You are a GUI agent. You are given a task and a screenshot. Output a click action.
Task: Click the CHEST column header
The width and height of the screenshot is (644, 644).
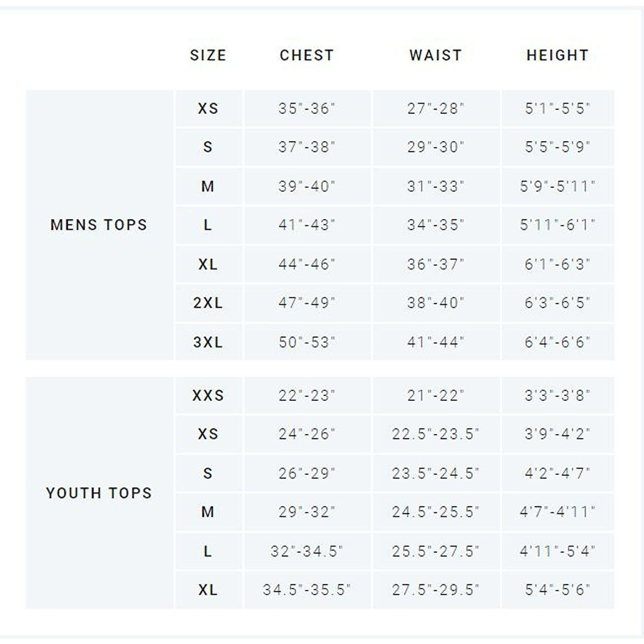pos(307,55)
